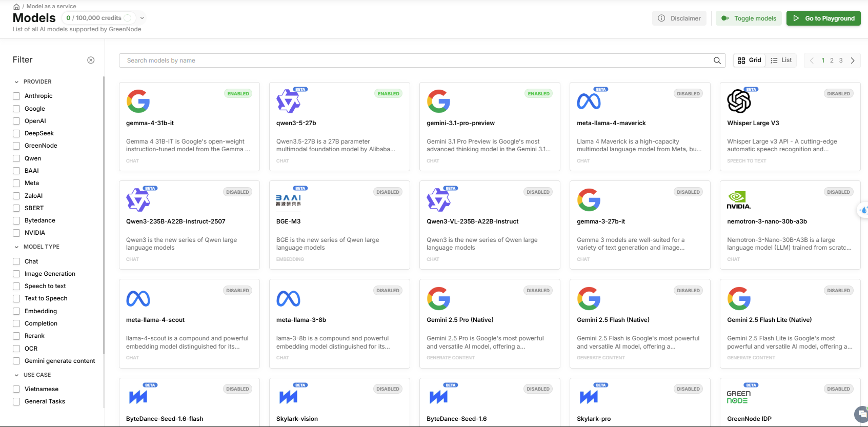Open page 3 of models
This screenshot has width=868, height=427.
[x=841, y=60]
